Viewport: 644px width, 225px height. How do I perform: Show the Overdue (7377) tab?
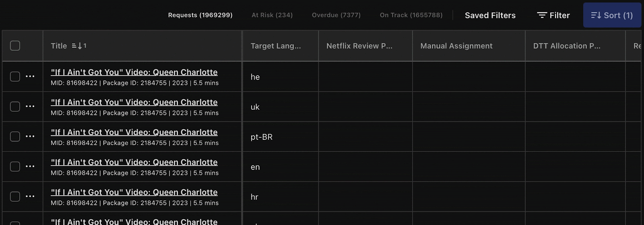point(336,15)
